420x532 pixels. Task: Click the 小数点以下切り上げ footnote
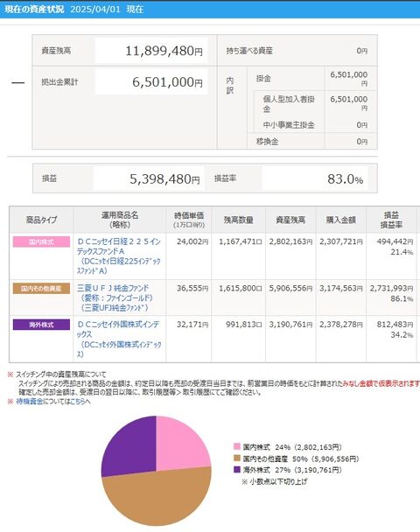pyautogui.click(x=274, y=481)
